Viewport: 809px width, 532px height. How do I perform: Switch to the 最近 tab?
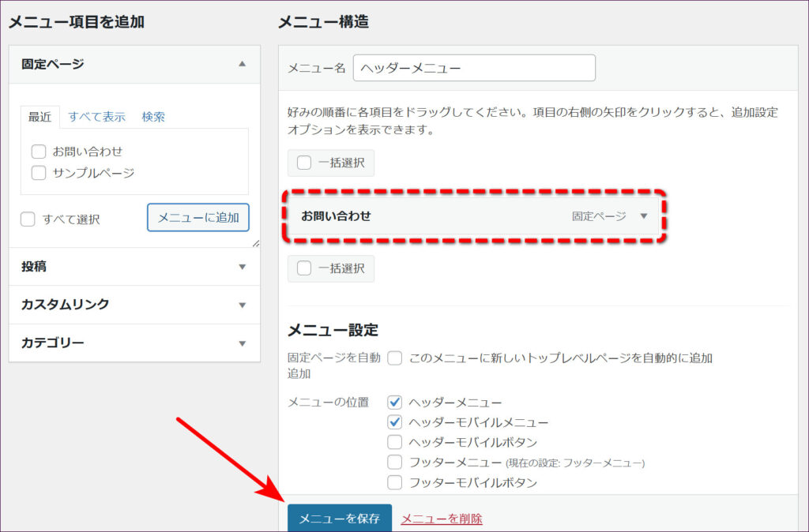click(40, 117)
